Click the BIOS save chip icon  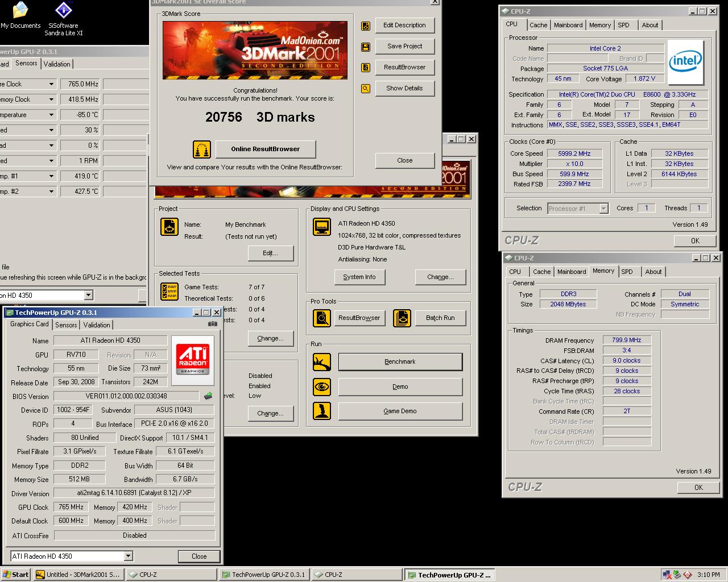pyautogui.click(x=208, y=396)
